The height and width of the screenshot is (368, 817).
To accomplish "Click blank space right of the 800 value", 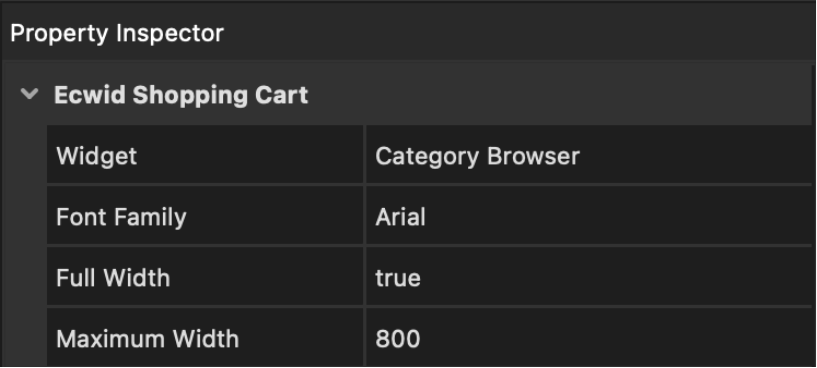I will [x=616, y=337].
